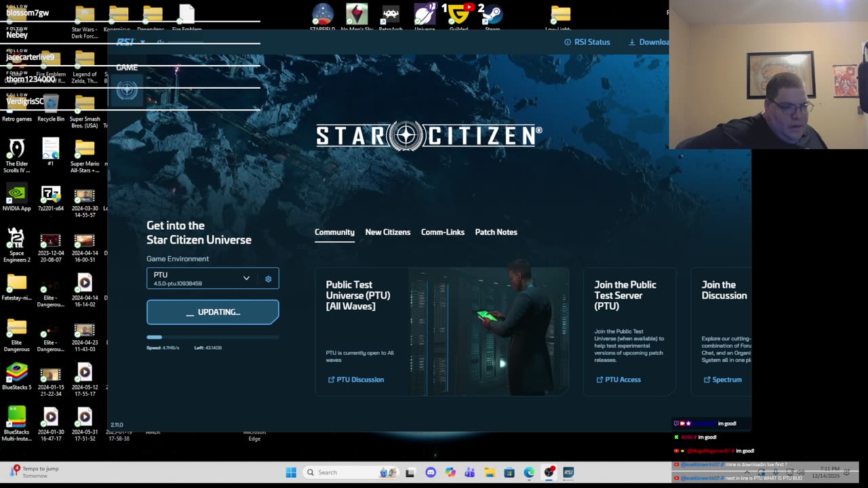Click the download progress bar
Image resolution: width=868 pixels, height=488 pixels.
pyautogui.click(x=212, y=337)
